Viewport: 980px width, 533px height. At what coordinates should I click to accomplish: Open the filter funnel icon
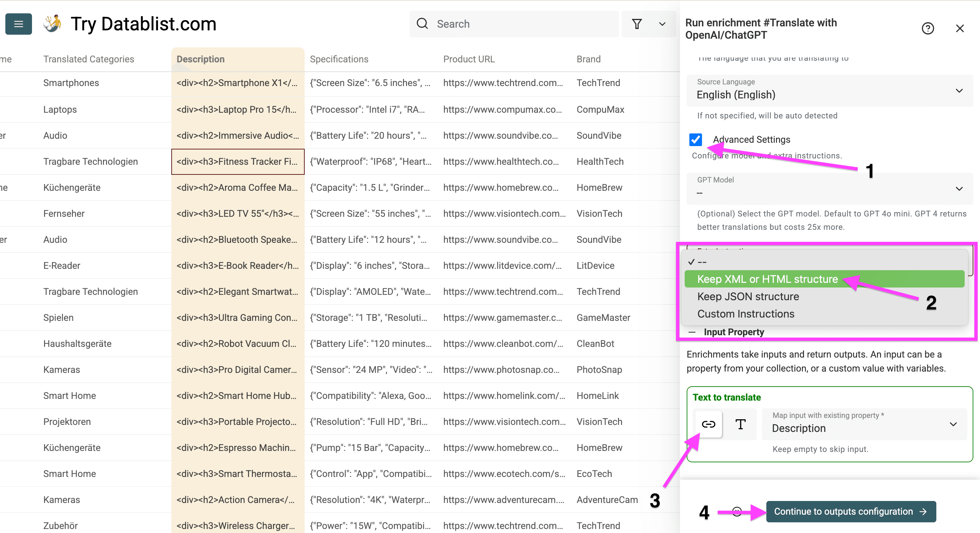[637, 24]
